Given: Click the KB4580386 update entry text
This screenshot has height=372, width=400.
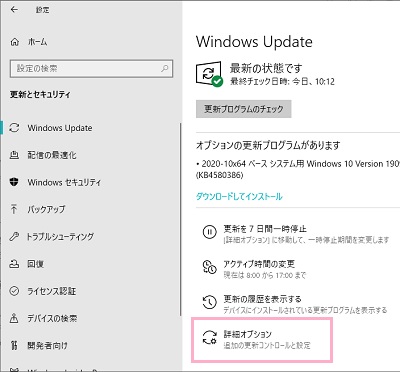Looking at the screenshot, I should click(x=220, y=175).
